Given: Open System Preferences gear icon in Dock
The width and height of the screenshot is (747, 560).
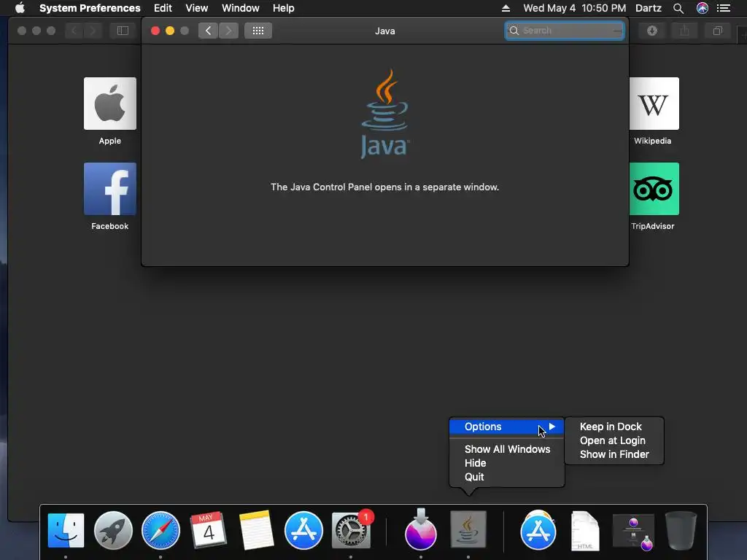Looking at the screenshot, I should pos(351,530).
